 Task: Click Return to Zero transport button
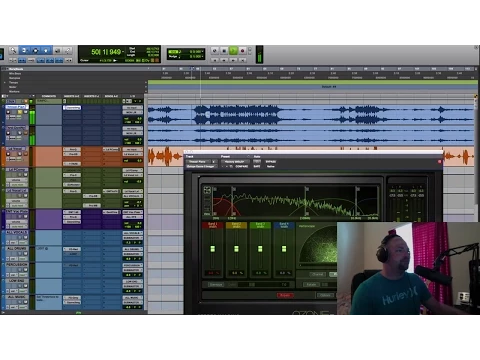215,60
